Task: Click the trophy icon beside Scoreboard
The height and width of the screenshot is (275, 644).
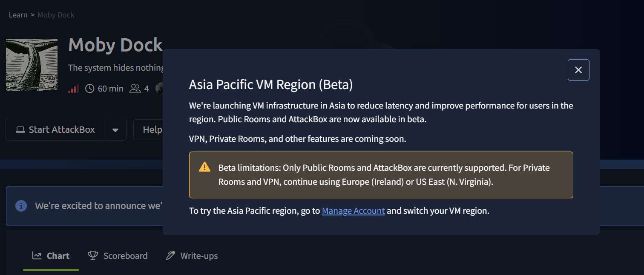Action: tap(92, 255)
